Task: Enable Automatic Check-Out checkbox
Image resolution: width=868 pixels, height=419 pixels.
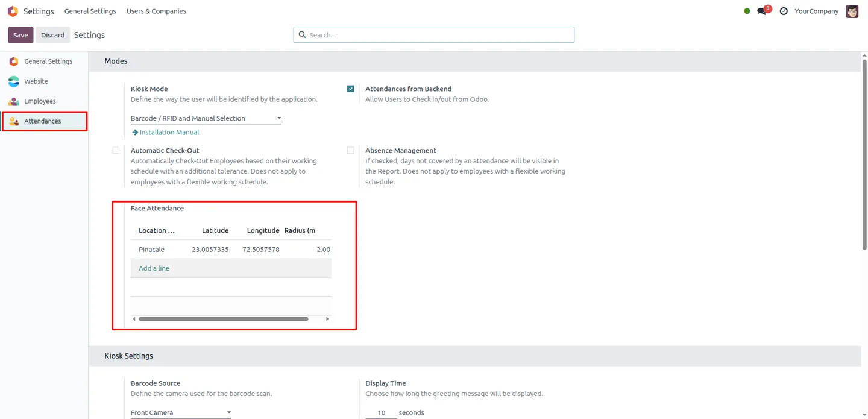Action: [x=116, y=150]
